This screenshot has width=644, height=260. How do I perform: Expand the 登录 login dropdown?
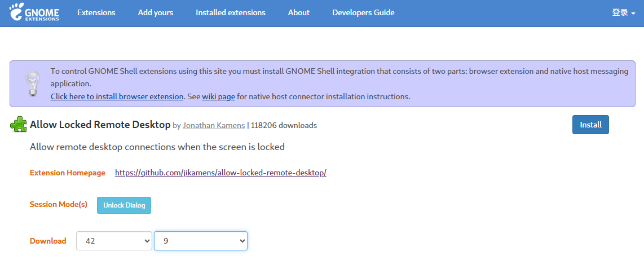623,12
